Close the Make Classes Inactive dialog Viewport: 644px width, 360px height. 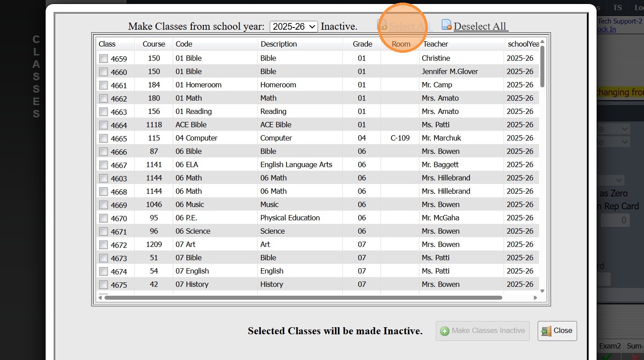point(557,331)
